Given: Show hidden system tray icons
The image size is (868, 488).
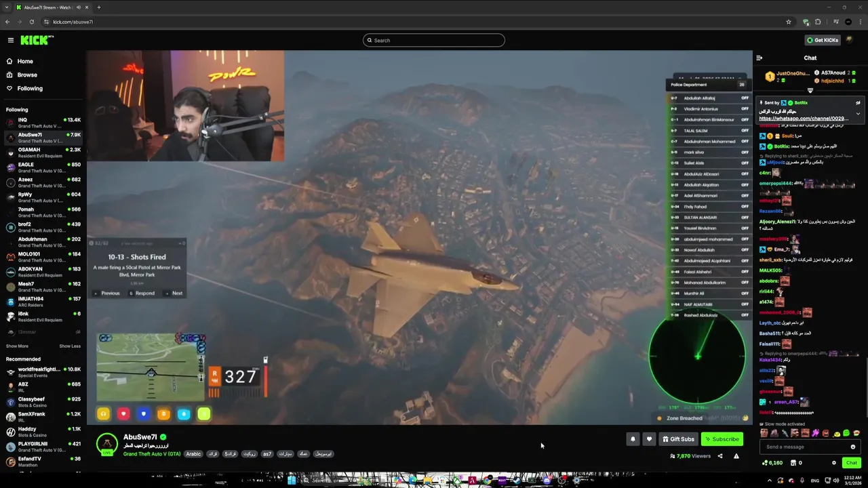Looking at the screenshot, I should click(769, 481).
